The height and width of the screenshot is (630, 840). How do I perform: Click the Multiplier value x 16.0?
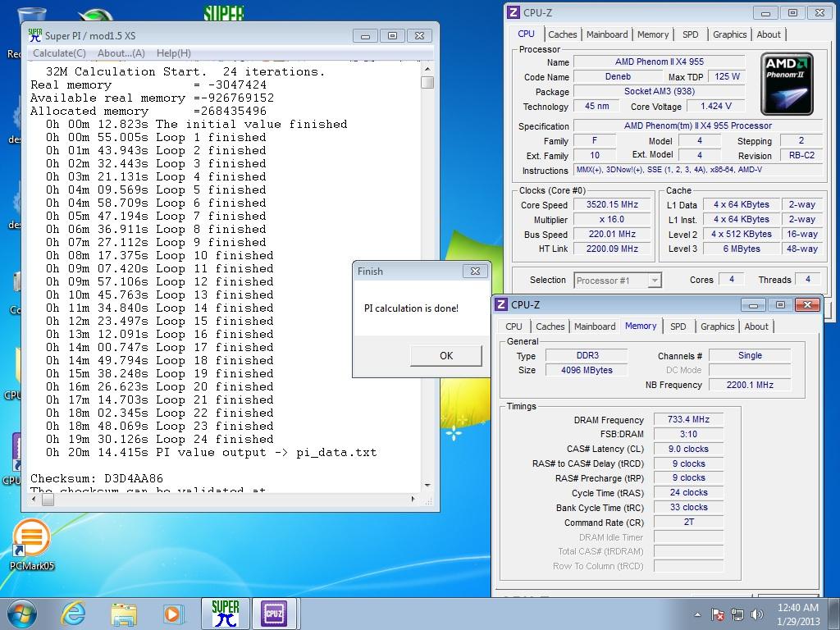point(612,219)
